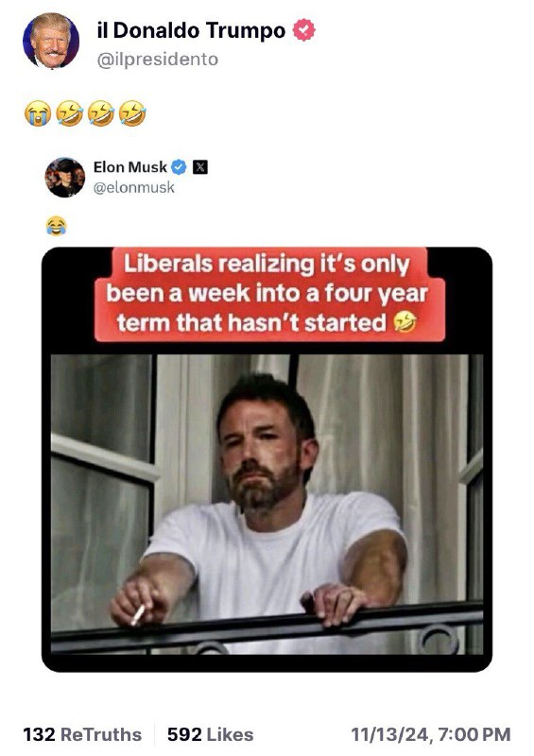Image resolution: width=534 pixels, height=756 pixels.
Task: Click the crying face emoji in the post
Action: click(38, 113)
